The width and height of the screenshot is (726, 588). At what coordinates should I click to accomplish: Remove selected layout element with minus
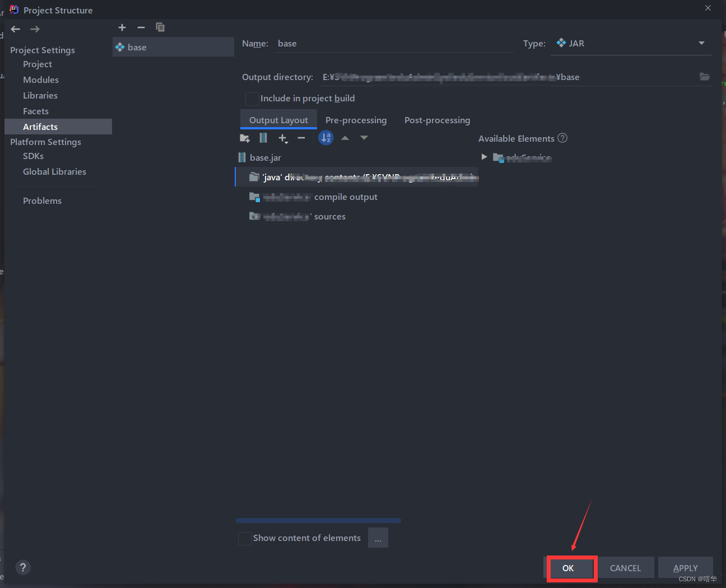[x=301, y=138]
